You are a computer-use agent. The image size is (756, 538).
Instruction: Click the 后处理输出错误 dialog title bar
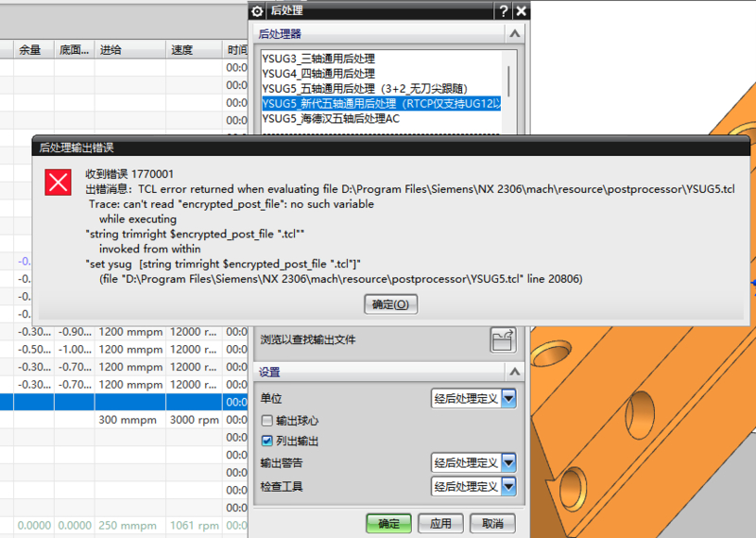(390, 148)
